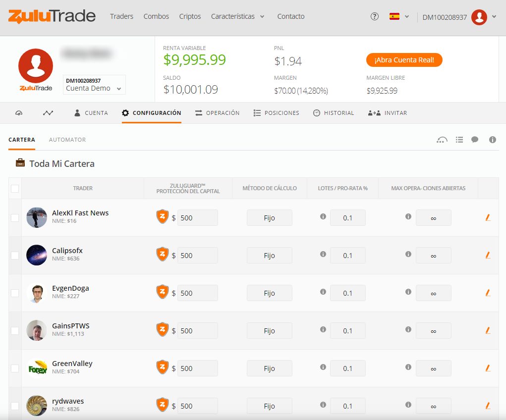506x420 pixels.
Task: Select the Configuración tab
Action: (151, 113)
